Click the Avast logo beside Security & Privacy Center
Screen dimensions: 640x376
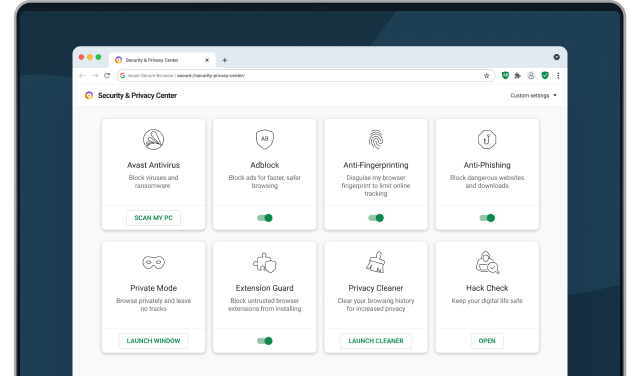[x=89, y=95]
